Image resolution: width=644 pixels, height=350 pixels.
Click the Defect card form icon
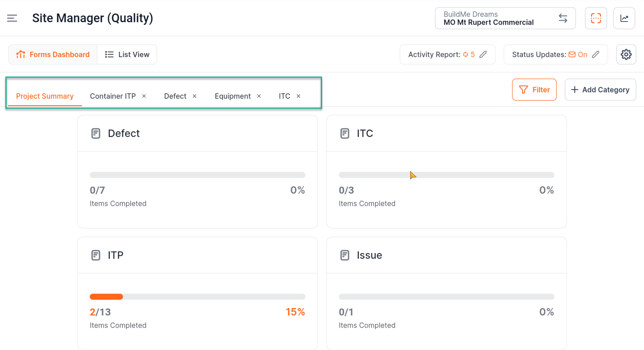click(96, 133)
